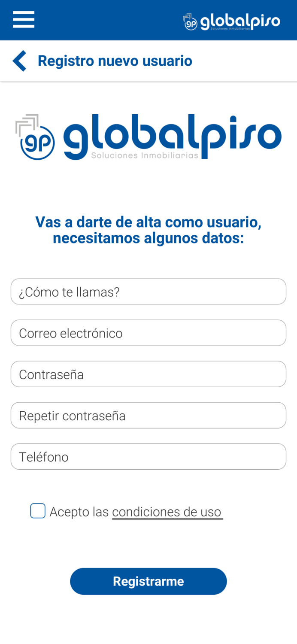This screenshot has height=644, width=297.
Task: Focus the Repetir contraseña field
Action: 148,415
